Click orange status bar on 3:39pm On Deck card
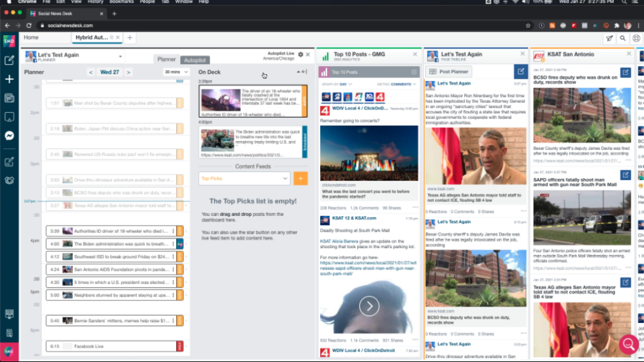 coord(305,101)
